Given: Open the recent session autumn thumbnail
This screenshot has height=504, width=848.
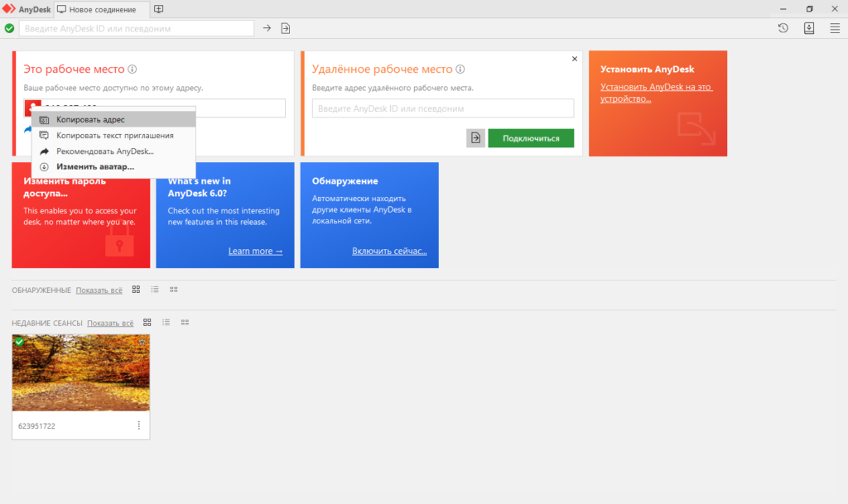Looking at the screenshot, I should click(80, 372).
